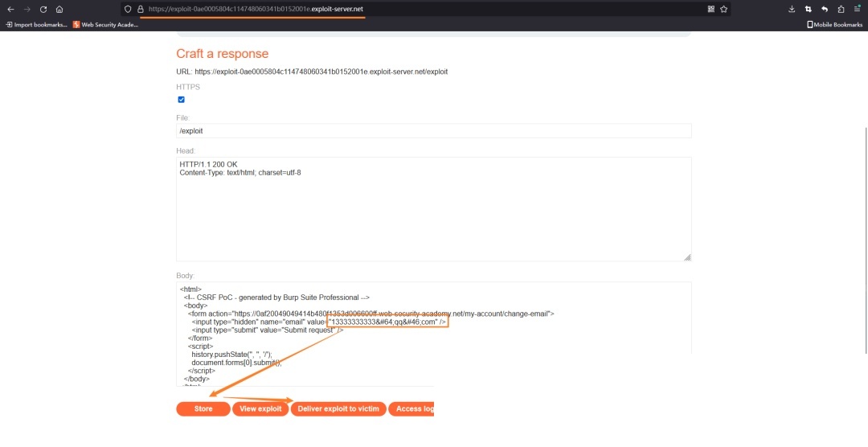Open Web Security Academy bookmark
868x447 pixels.
point(105,24)
